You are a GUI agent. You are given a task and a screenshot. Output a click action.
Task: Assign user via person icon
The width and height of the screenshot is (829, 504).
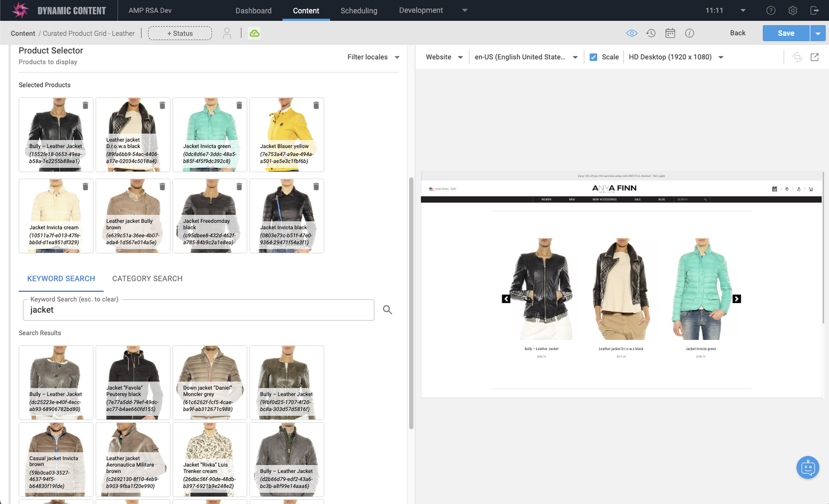click(x=227, y=33)
